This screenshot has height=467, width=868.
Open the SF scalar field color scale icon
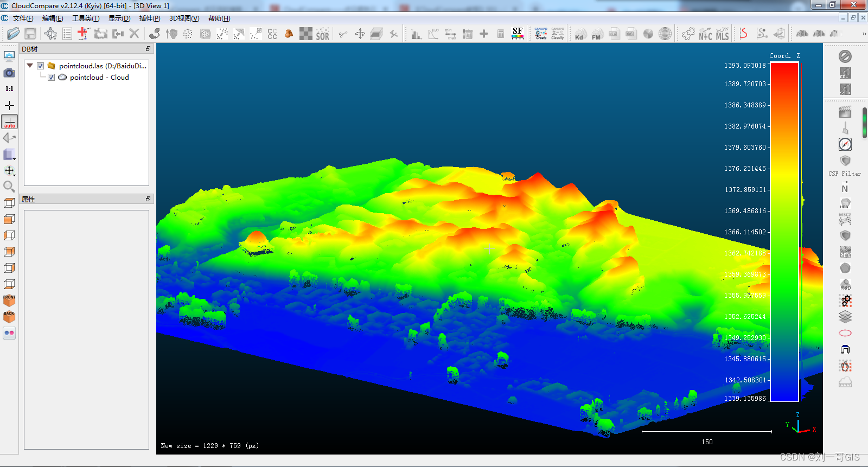(518, 34)
